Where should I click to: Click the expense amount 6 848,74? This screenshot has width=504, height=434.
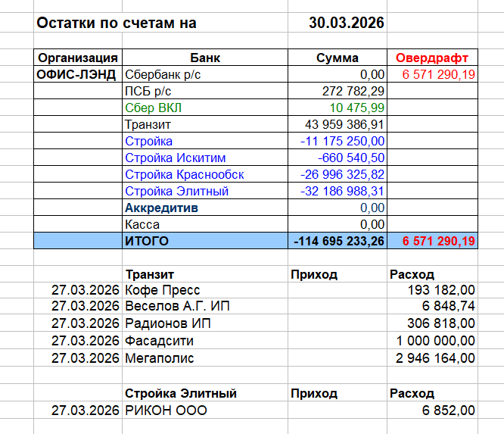click(432, 306)
